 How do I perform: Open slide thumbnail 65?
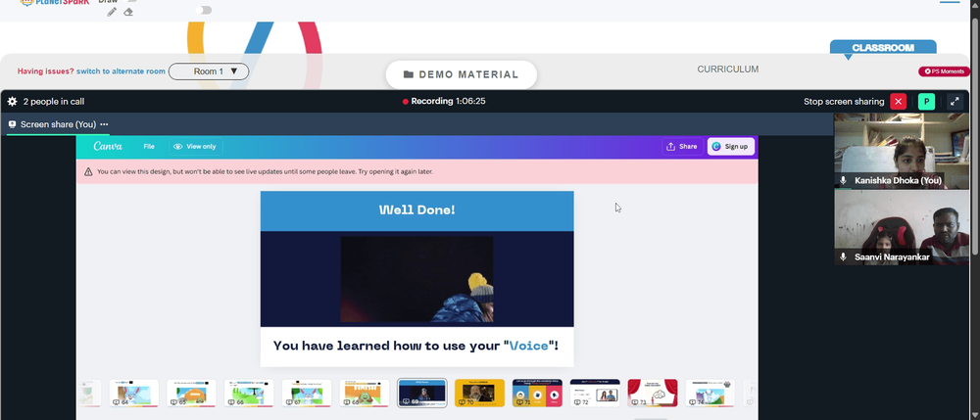(191, 394)
